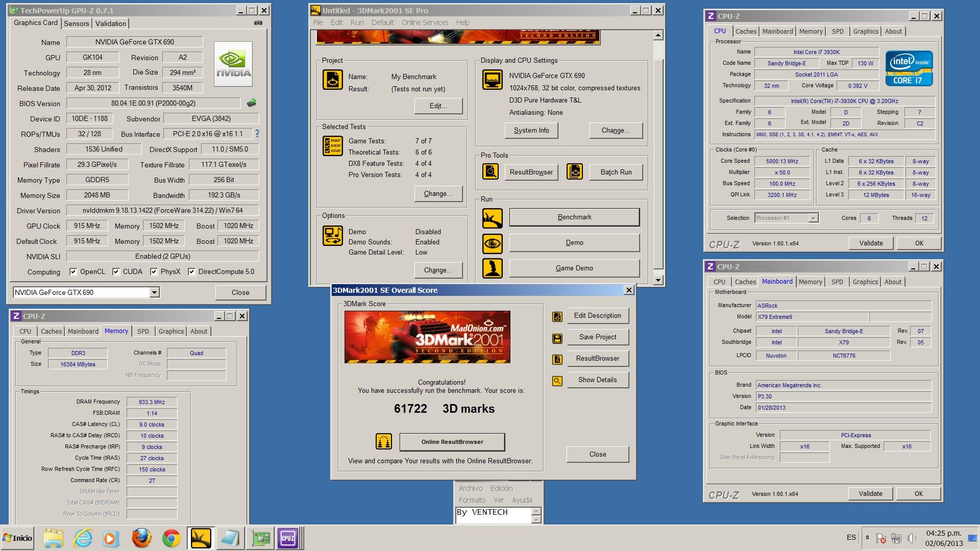
Task: Click the volume speaker tray icon
Action: pyautogui.click(x=912, y=538)
